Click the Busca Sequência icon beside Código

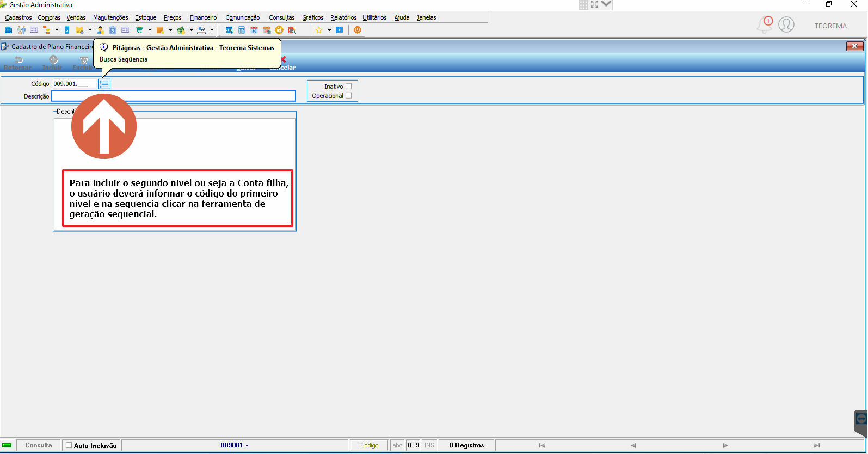coord(104,84)
